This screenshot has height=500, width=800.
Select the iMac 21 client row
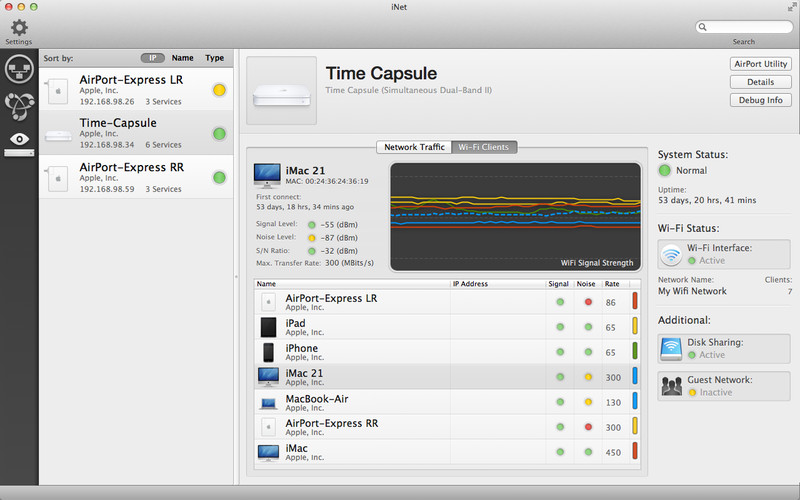pos(447,377)
